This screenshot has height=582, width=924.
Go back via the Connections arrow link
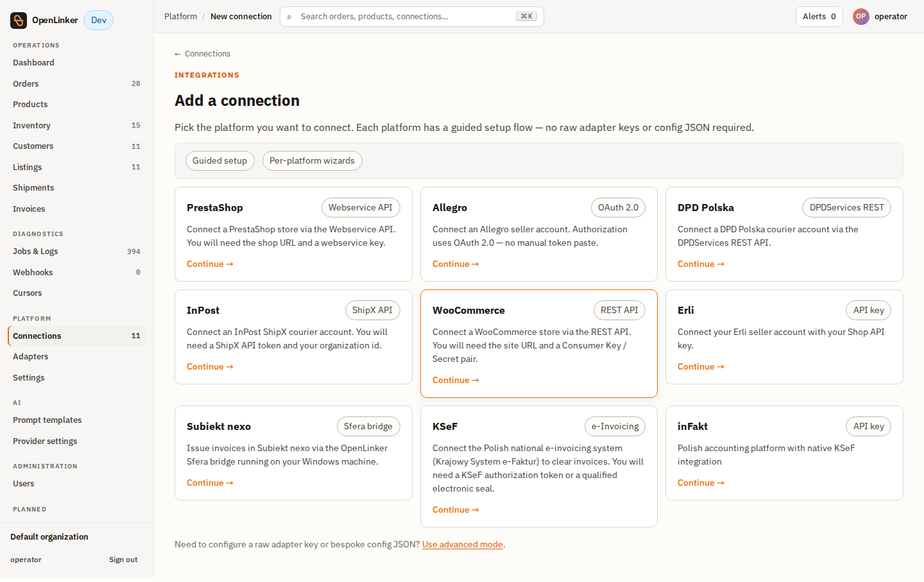click(202, 54)
